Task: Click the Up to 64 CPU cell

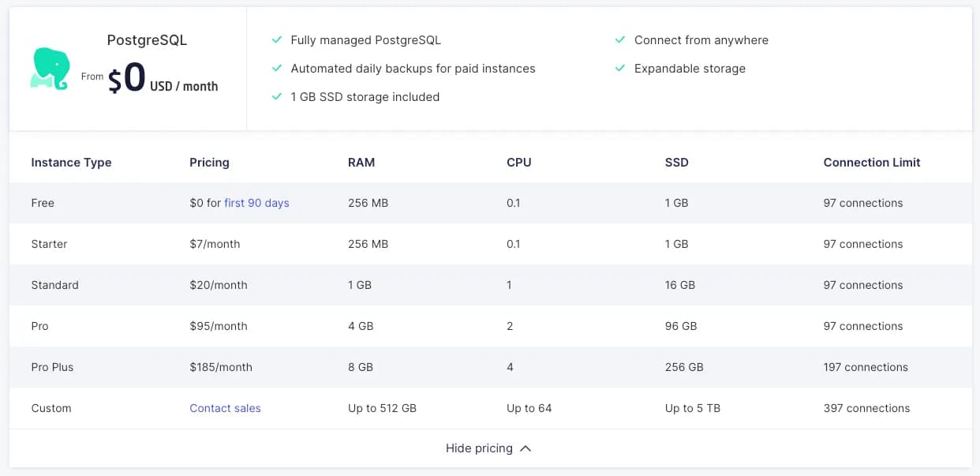Action: (529, 408)
